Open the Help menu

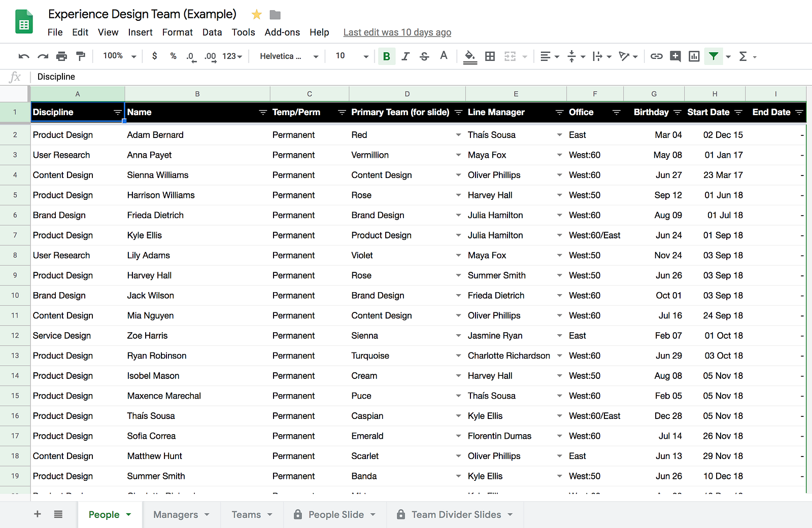[x=319, y=32]
